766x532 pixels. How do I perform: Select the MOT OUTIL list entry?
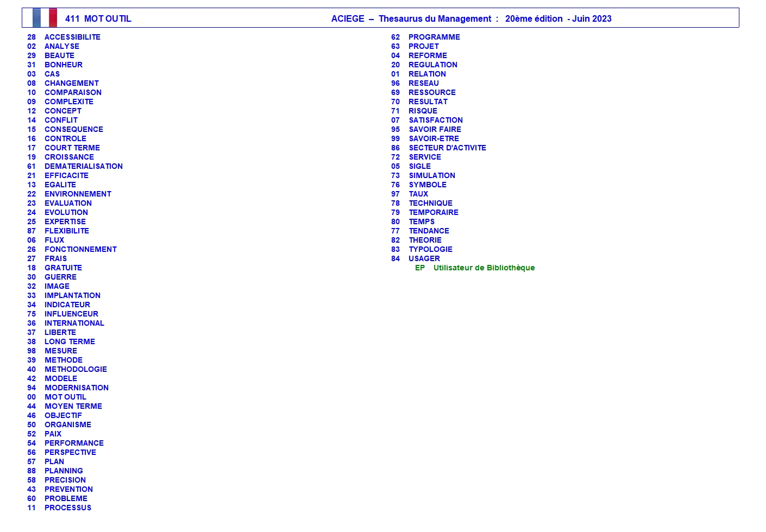[x=65, y=397]
